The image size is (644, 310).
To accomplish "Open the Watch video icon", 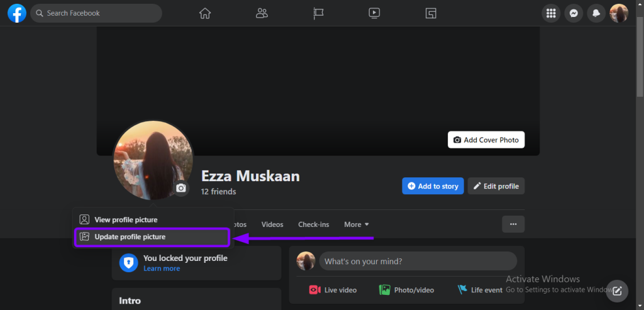I will (x=374, y=13).
